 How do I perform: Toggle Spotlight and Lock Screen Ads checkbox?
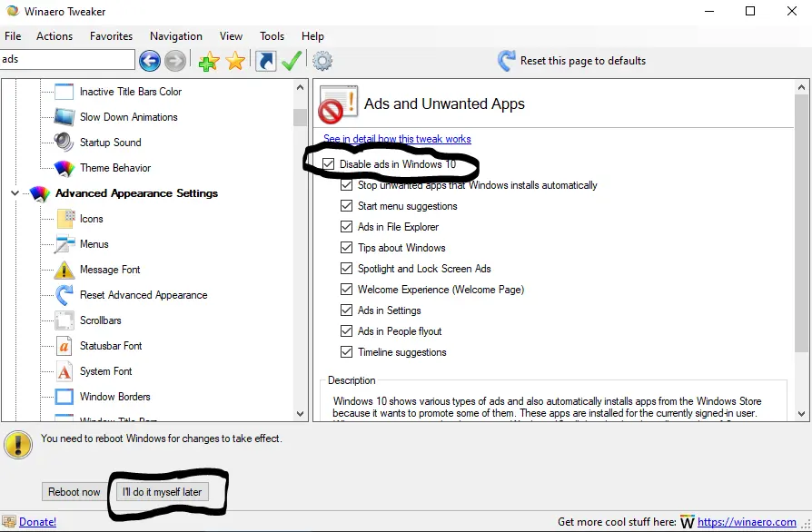click(346, 269)
